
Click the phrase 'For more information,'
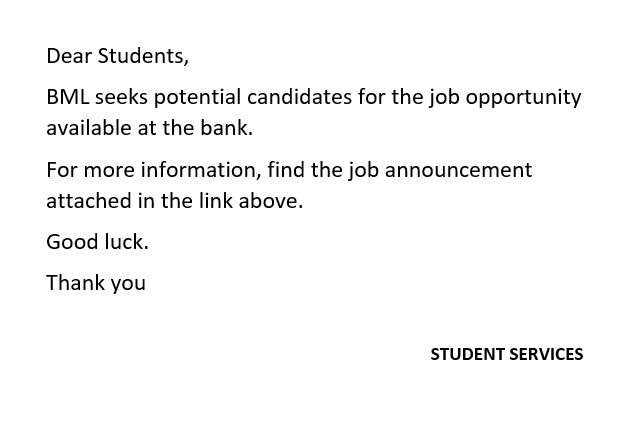click(153, 170)
